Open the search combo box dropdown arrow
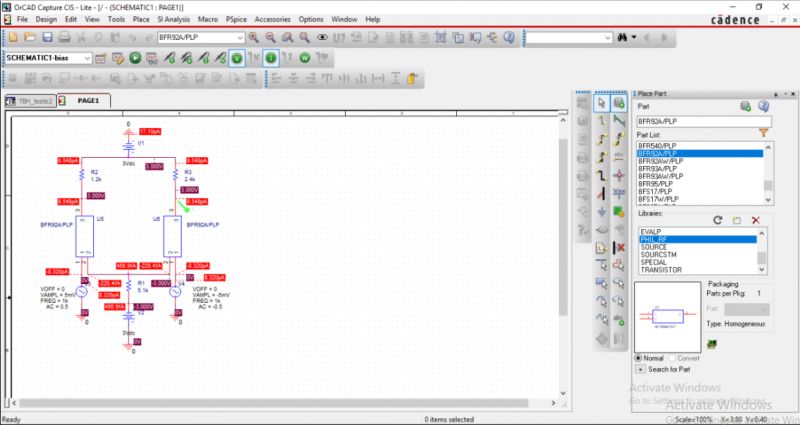The image size is (800, 425). pos(608,38)
